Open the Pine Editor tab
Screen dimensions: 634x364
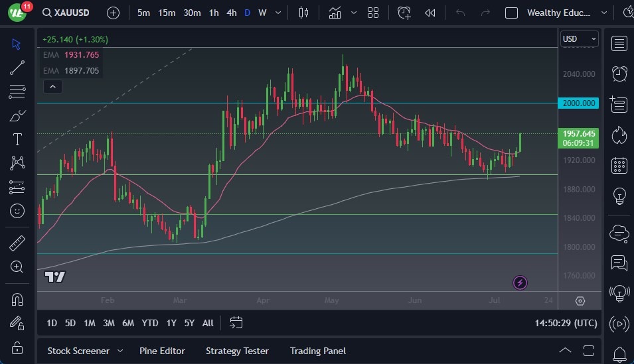pyautogui.click(x=162, y=351)
